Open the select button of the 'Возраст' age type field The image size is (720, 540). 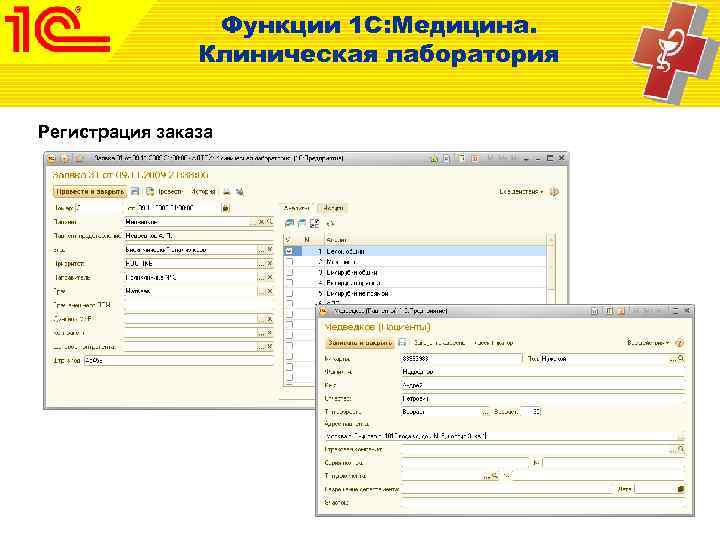tap(485, 412)
